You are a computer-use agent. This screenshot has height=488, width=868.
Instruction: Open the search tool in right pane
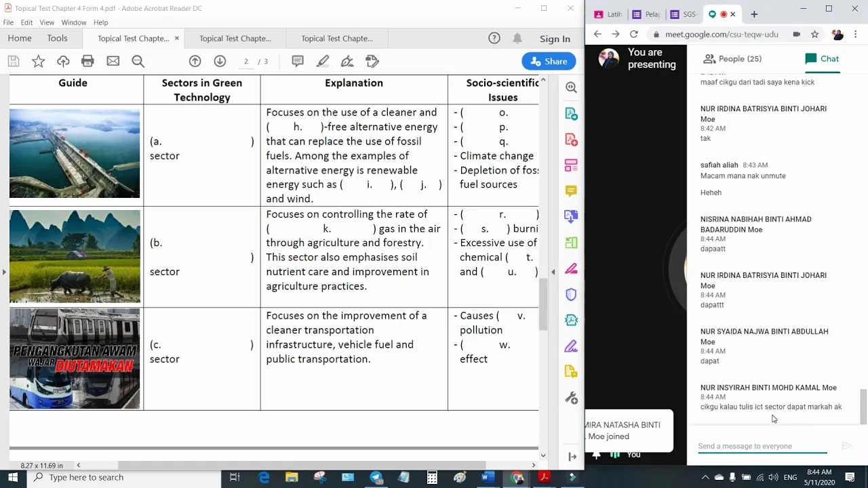pyautogui.click(x=571, y=87)
